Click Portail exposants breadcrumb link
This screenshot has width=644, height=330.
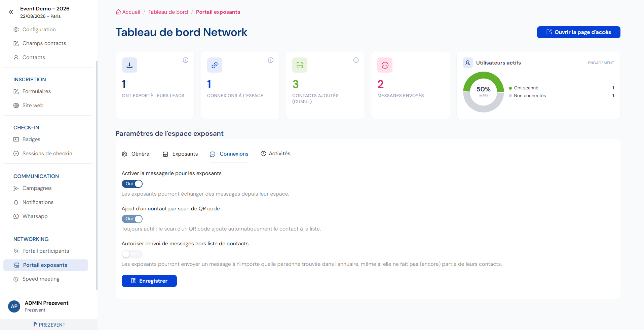click(x=218, y=12)
